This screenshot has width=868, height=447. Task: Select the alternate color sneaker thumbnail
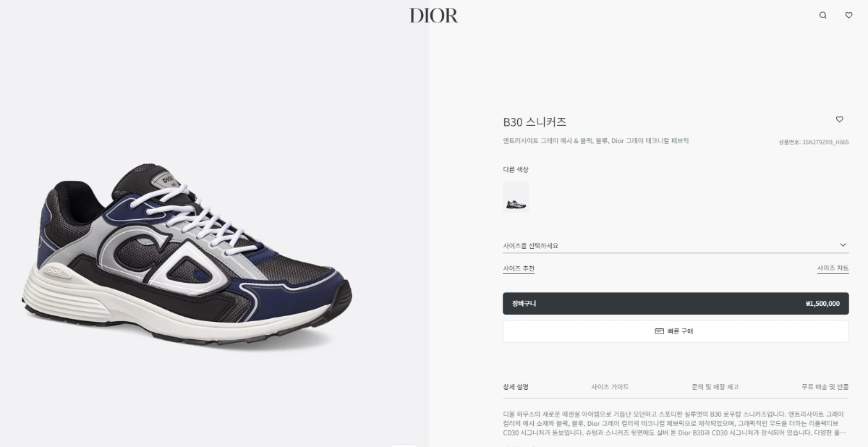[x=516, y=197]
